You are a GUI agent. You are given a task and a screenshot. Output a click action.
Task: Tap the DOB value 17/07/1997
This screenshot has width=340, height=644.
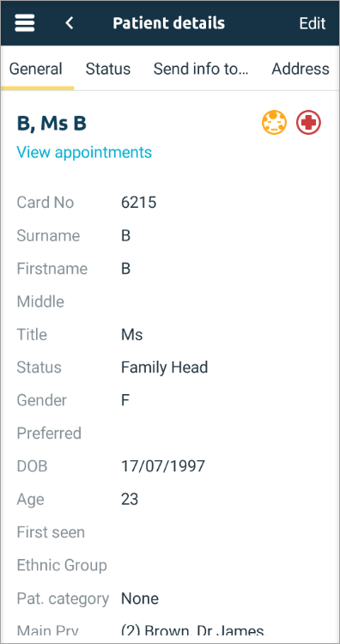tap(163, 466)
